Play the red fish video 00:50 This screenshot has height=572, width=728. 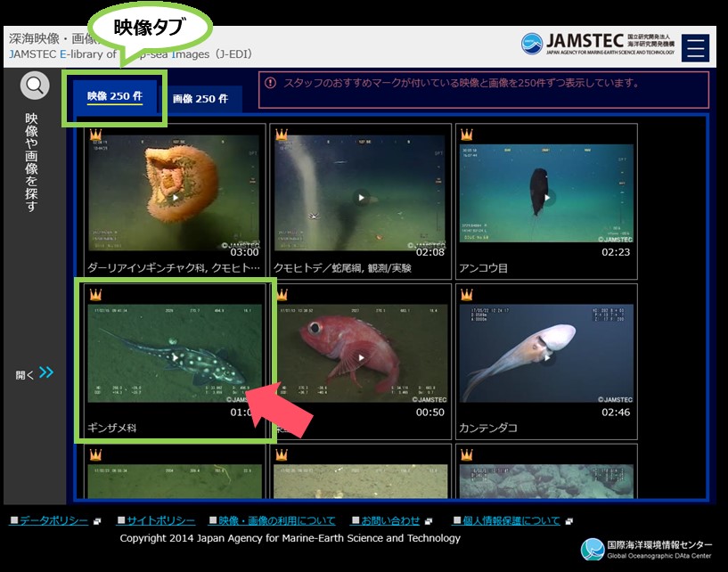point(361,357)
